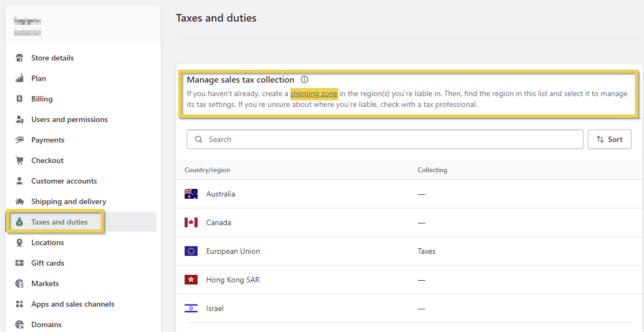Viewport: 644px width, 332px height.
Task: Click the info icon beside Manage sales tax collection
Action: click(x=304, y=80)
